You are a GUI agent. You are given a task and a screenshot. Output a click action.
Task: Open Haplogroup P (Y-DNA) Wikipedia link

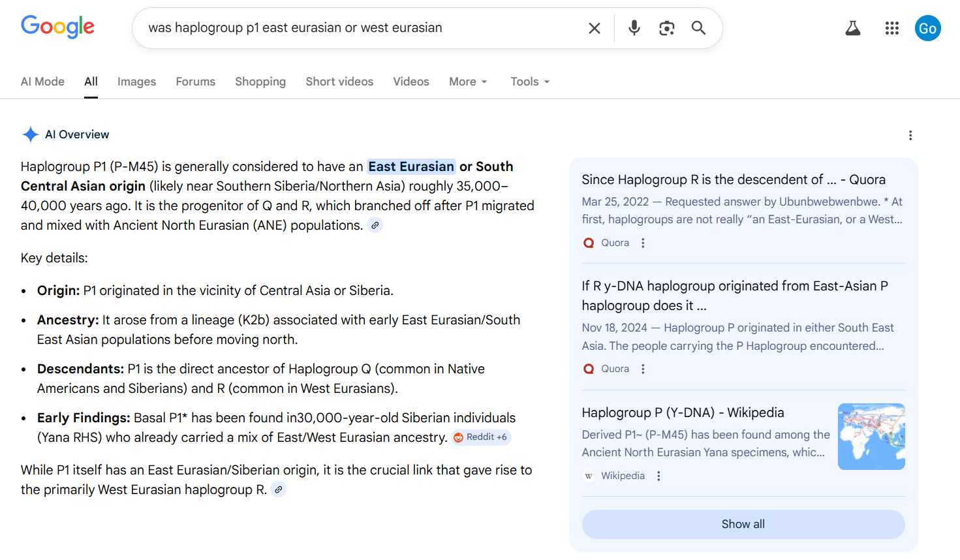click(x=683, y=412)
